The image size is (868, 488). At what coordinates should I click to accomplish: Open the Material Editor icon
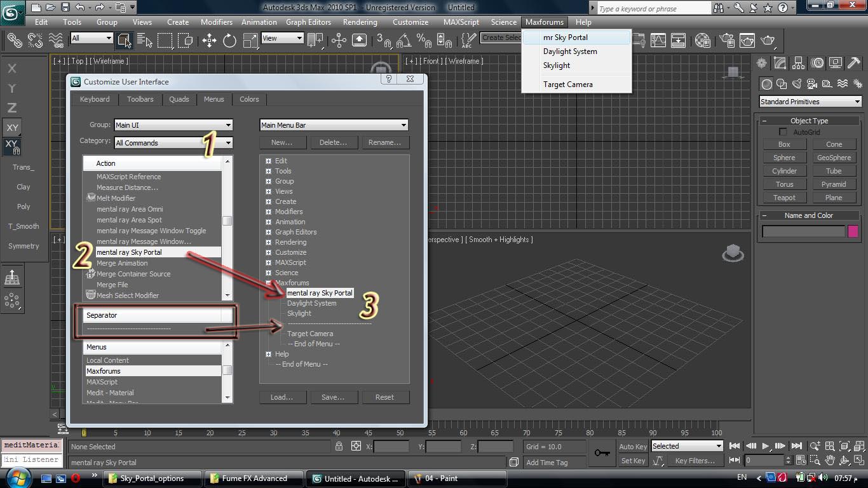tap(703, 40)
